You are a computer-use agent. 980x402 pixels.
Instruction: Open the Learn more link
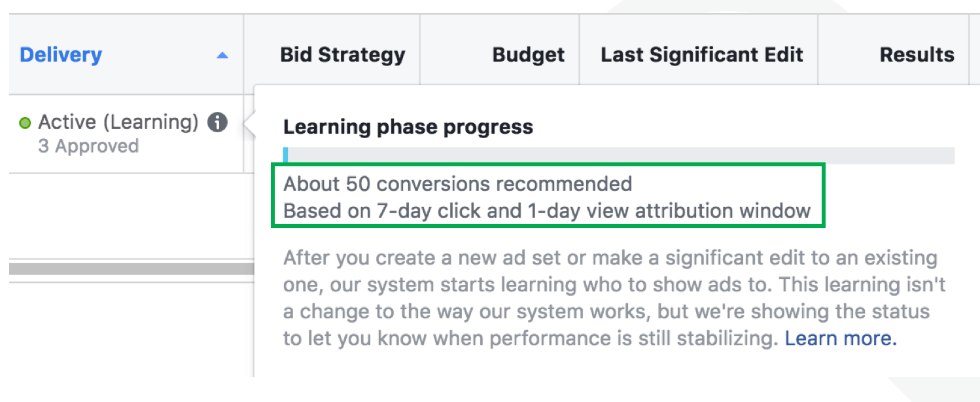pyautogui.click(x=841, y=338)
